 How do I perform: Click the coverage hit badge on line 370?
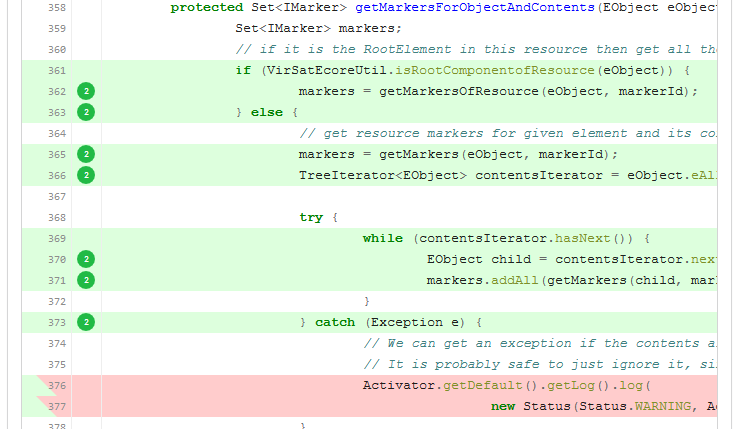click(x=86, y=259)
